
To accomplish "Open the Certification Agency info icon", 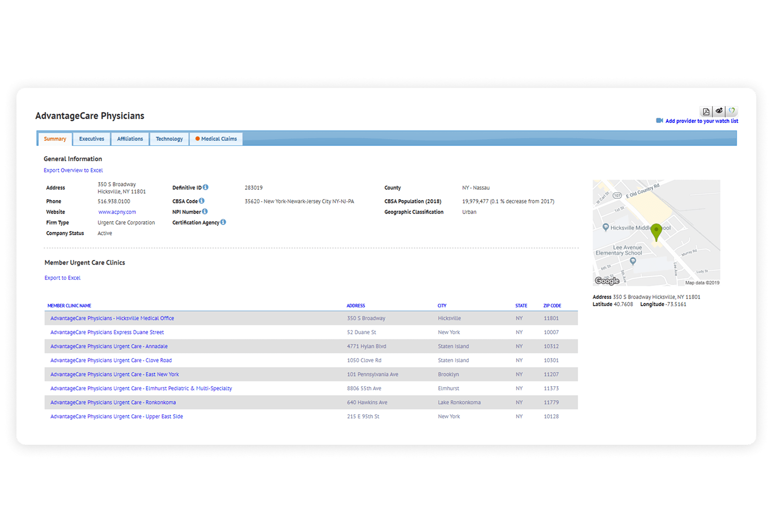I will (x=223, y=222).
